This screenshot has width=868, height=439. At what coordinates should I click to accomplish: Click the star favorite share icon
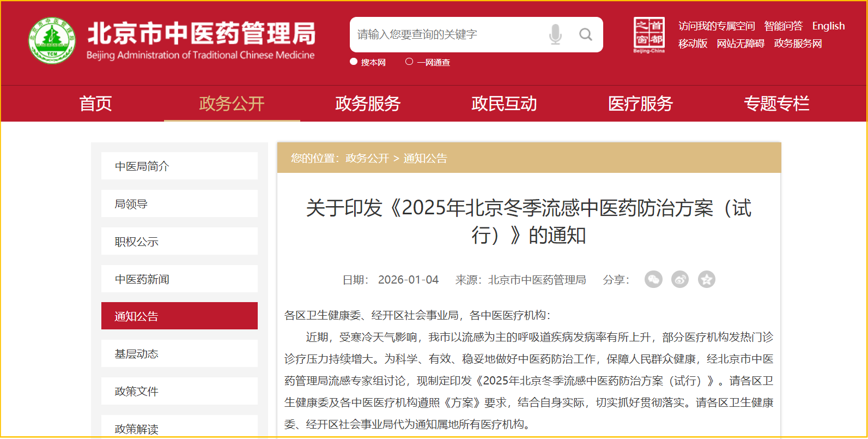coord(706,279)
